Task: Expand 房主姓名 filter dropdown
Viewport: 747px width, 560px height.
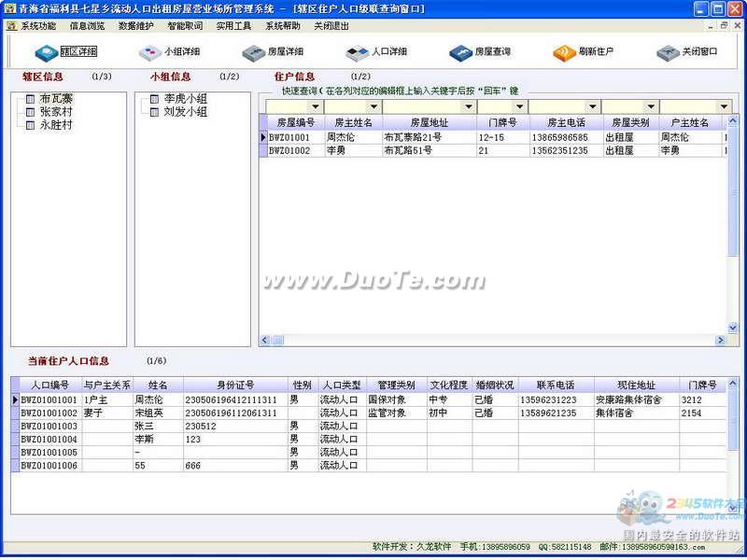Action: point(374,106)
